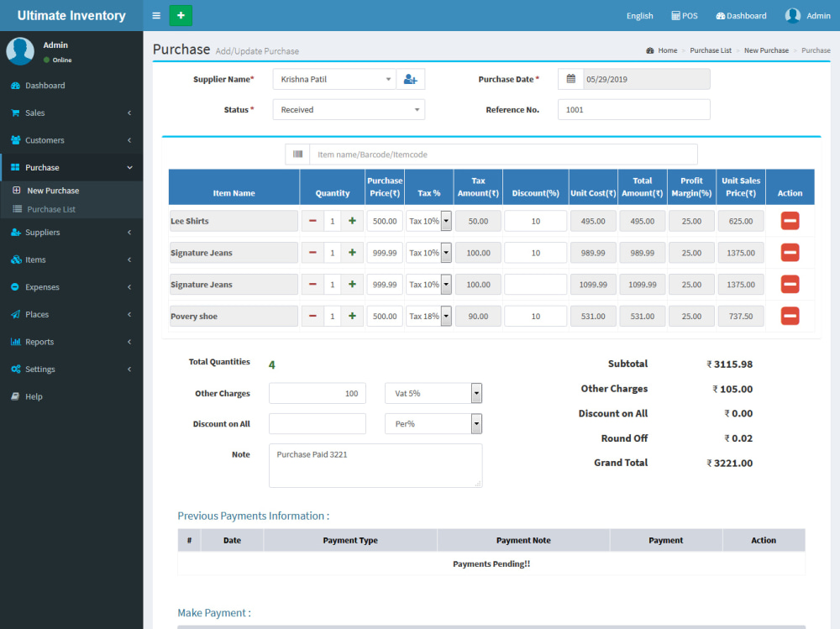Collapse the Purchase sidebar menu
840x629 pixels.
pos(71,167)
